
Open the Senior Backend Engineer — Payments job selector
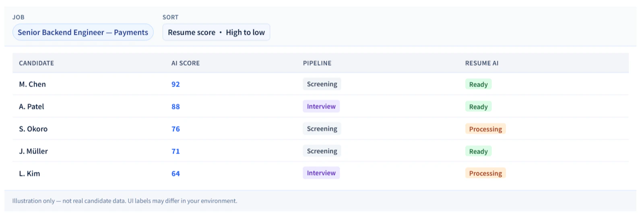point(83,32)
